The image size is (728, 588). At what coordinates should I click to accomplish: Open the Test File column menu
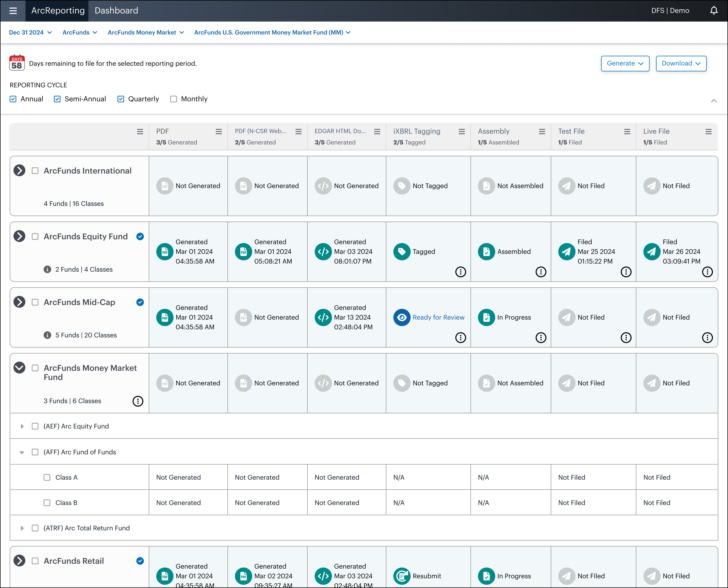click(627, 132)
